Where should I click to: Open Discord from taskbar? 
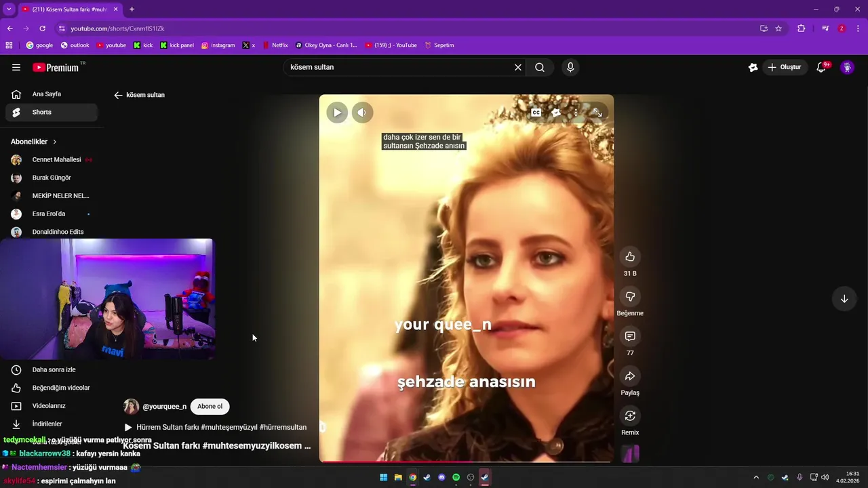(441, 477)
